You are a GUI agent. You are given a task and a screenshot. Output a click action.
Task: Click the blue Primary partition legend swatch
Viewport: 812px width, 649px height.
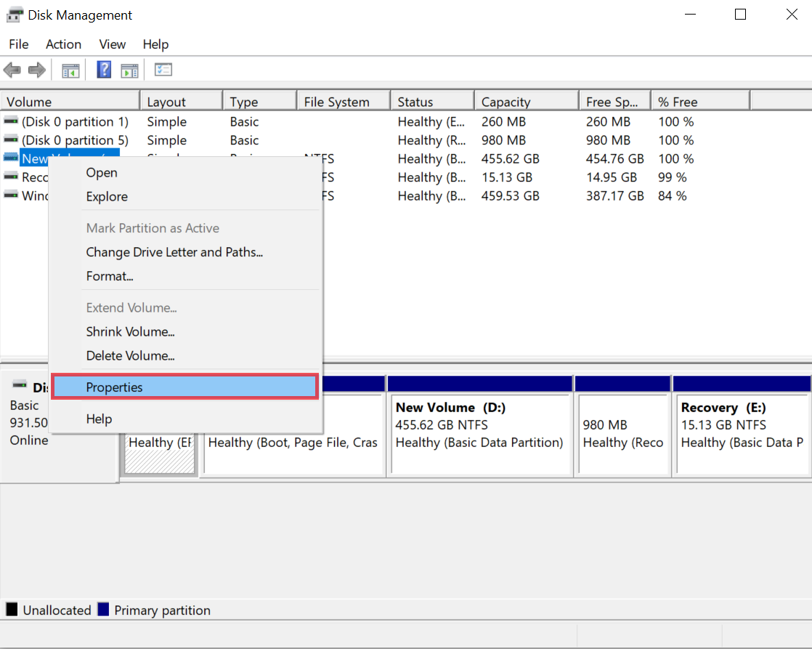point(103,609)
